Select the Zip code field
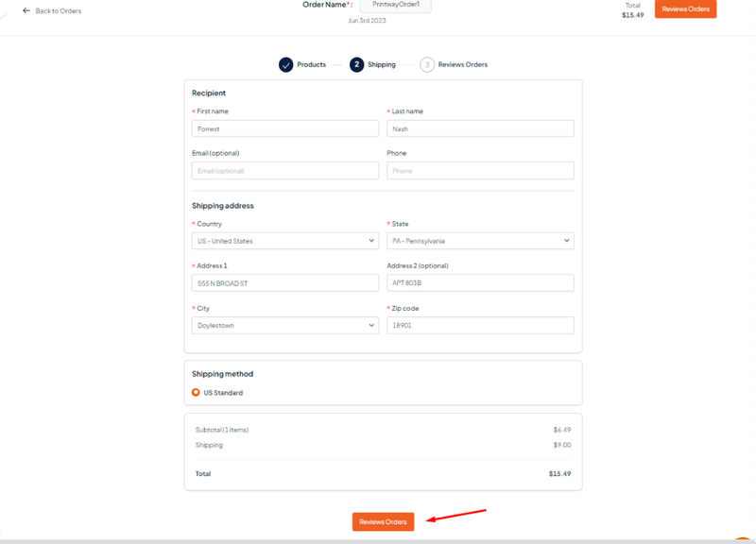The height and width of the screenshot is (544, 756). pyautogui.click(x=480, y=325)
